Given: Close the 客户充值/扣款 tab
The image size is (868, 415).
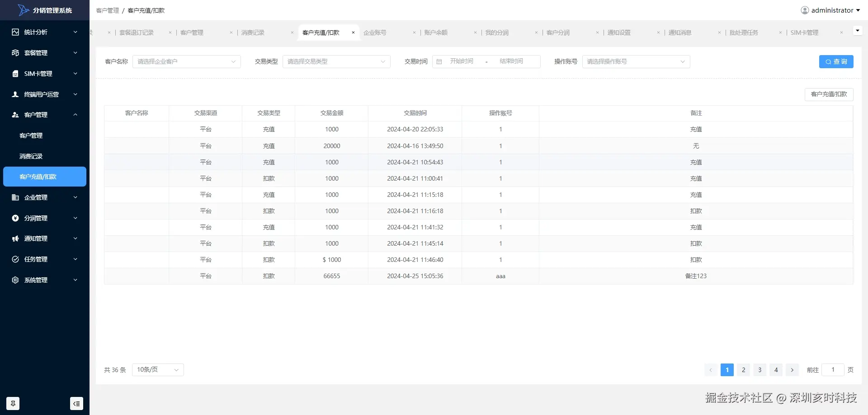Looking at the screenshot, I should point(353,33).
